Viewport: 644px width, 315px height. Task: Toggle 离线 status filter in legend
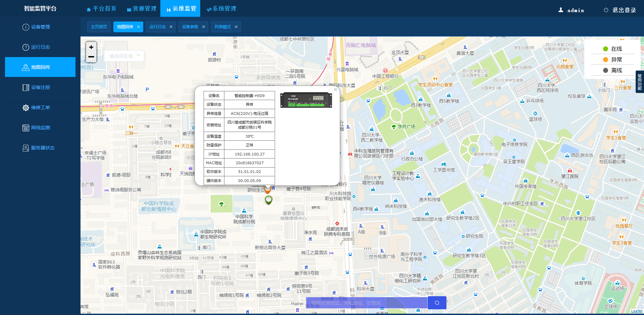point(612,71)
